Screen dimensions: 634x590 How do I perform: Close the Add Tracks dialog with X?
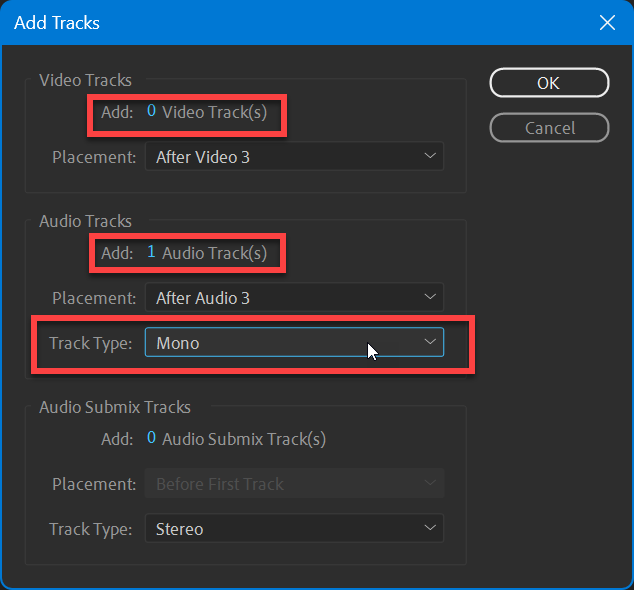pyautogui.click(x=606, y=22)
